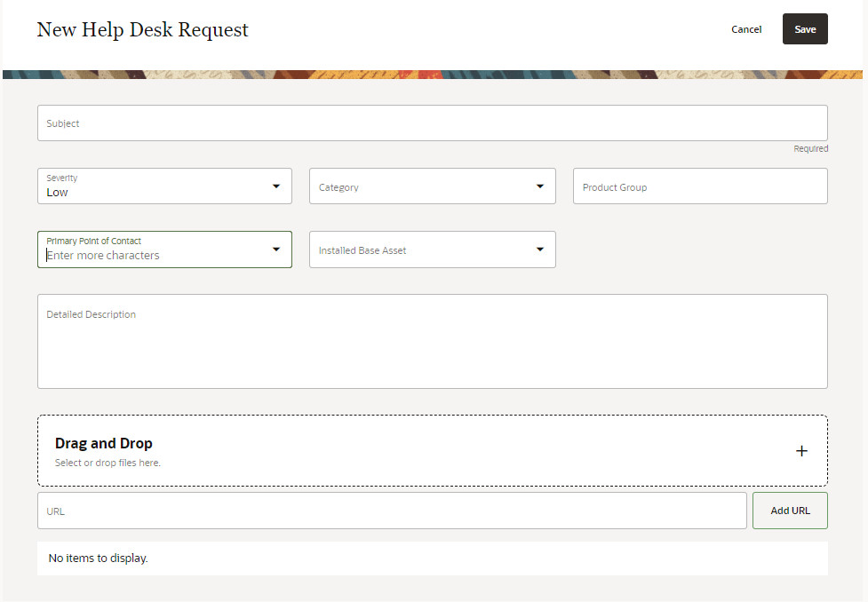Viewport: 868px width, 602px height.
Task: Open the Severity dropdown arrow
Action: click(276, 186)
